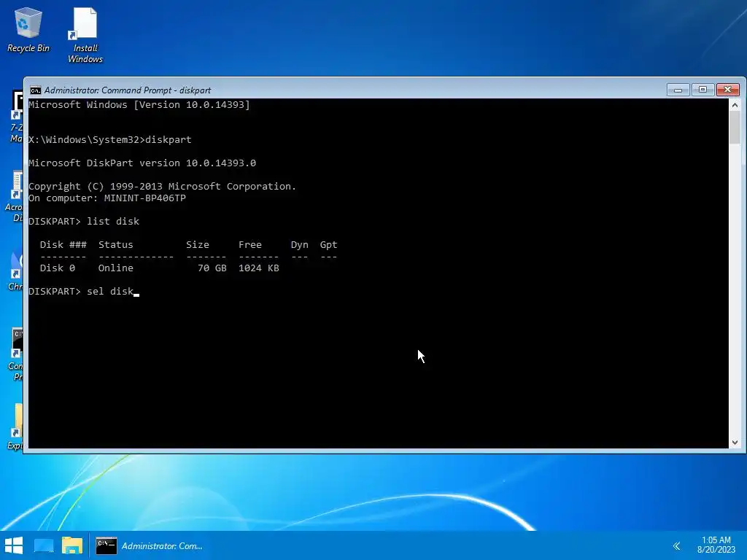Click the 'list disk' command text
Screen dimensions: 747x560
point(113,222)
